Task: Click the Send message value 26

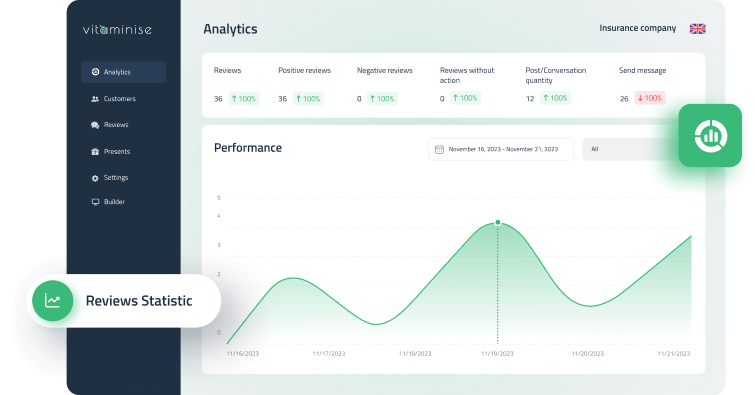Action: click(624, 99)
